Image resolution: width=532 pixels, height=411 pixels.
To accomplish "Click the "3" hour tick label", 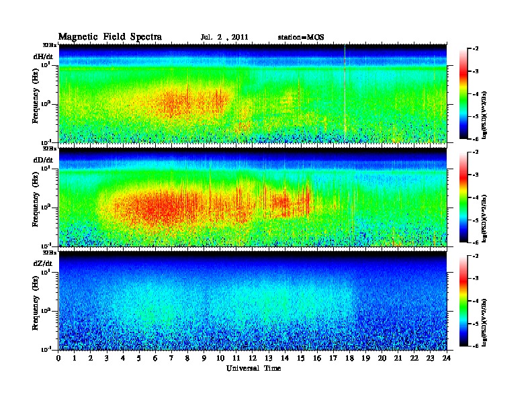I will click(x=107, y=358).
